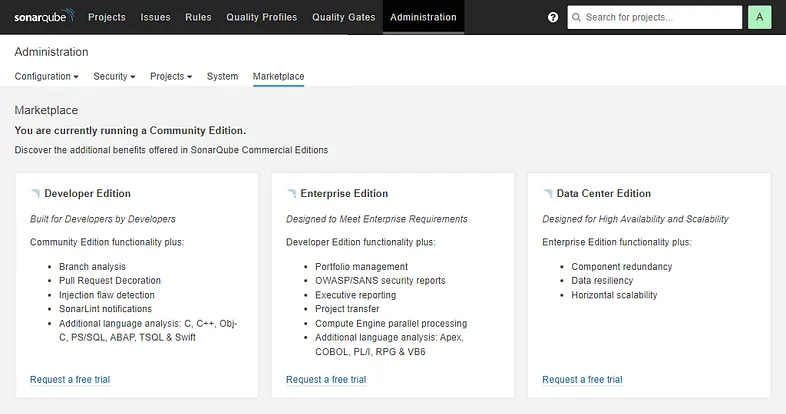
Task: Expand the Projects administration dropdown
Action: pyautogui.click(x=171, y=76)
